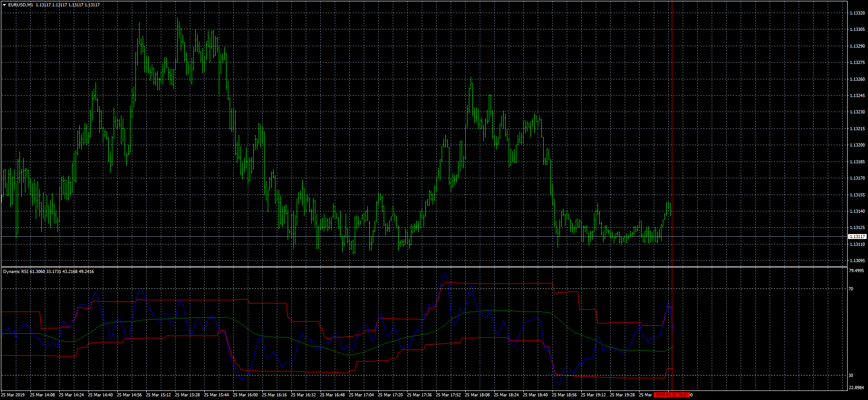Click the 1.13170 price scale label

(857, 178)
